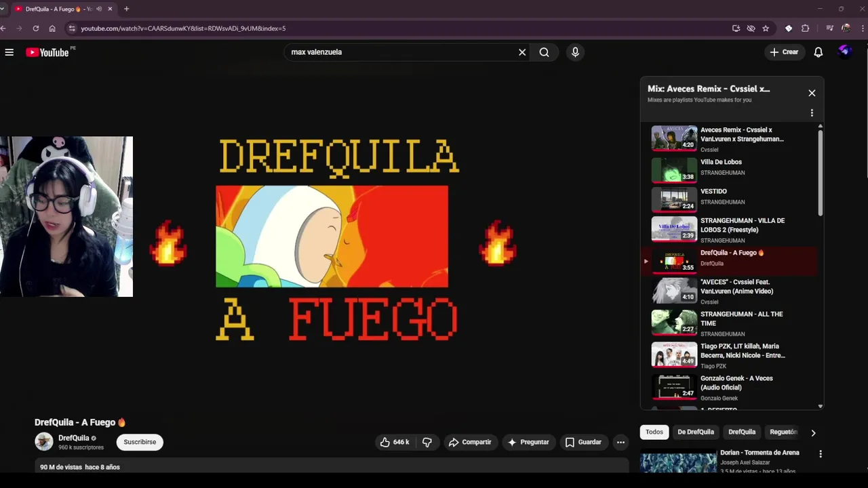The width and height of the screenshot is (868, 488).
Task: Click the magnifier search button
Action: point(544,52)
